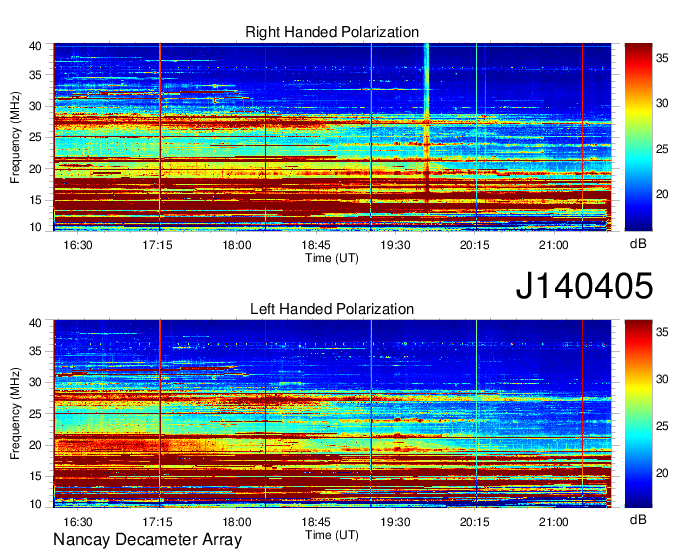Click the 18:45 tick label under bottom plot
The height and width of the screenshot is (552, 680).
(x=316, y=522)
